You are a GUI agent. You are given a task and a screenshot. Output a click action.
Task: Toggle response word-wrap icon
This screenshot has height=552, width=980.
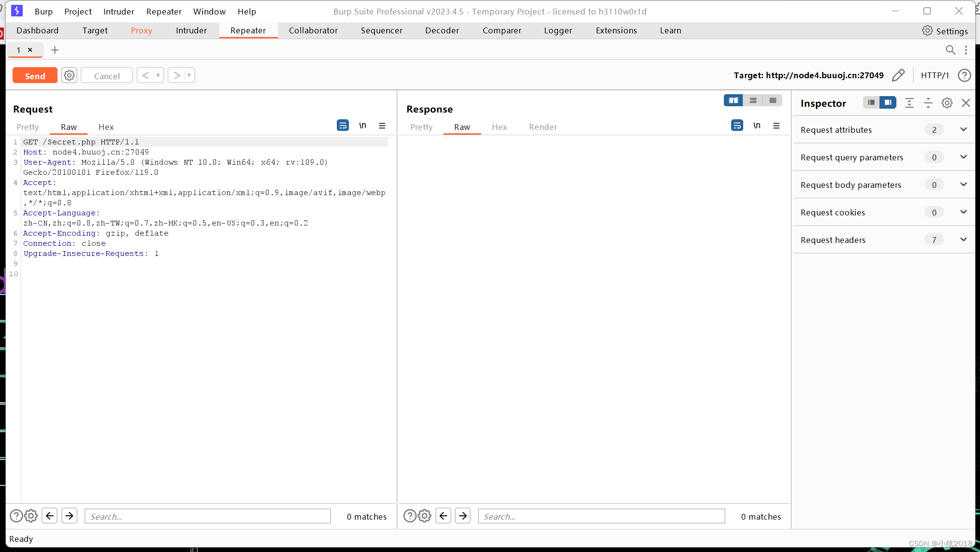coord(737,126)
